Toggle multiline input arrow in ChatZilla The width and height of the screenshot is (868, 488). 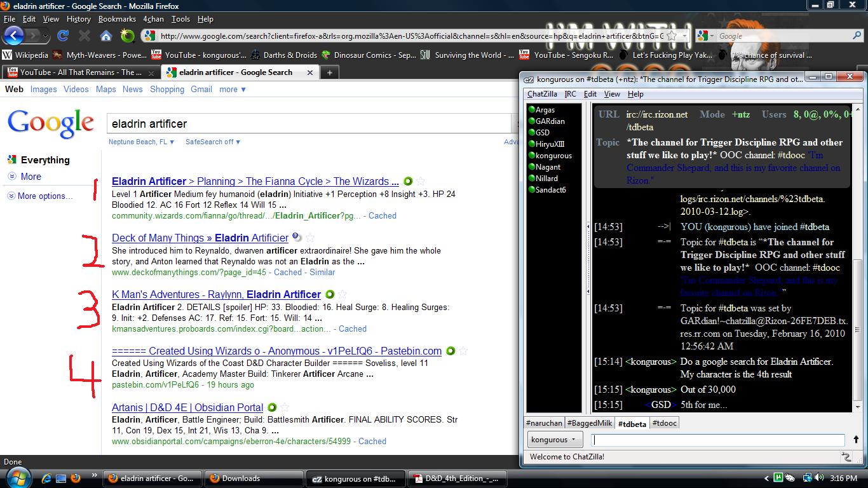(x=855, y=440)
